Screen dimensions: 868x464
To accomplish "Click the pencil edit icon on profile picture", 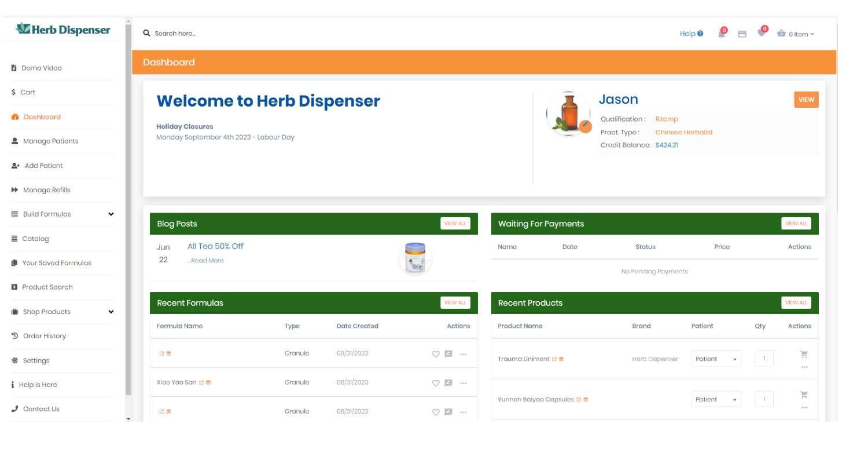I will point(585,126).
